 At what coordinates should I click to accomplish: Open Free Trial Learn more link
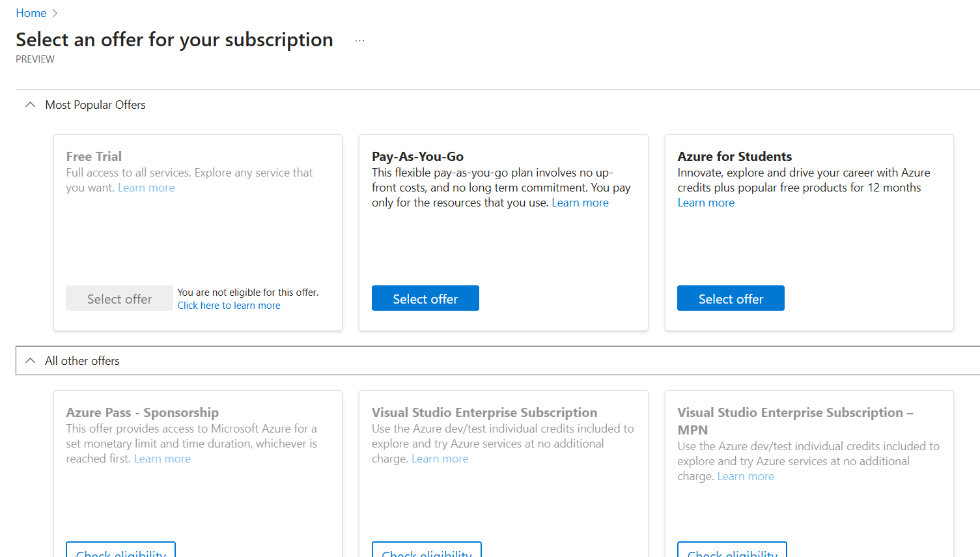click(146, 188)
